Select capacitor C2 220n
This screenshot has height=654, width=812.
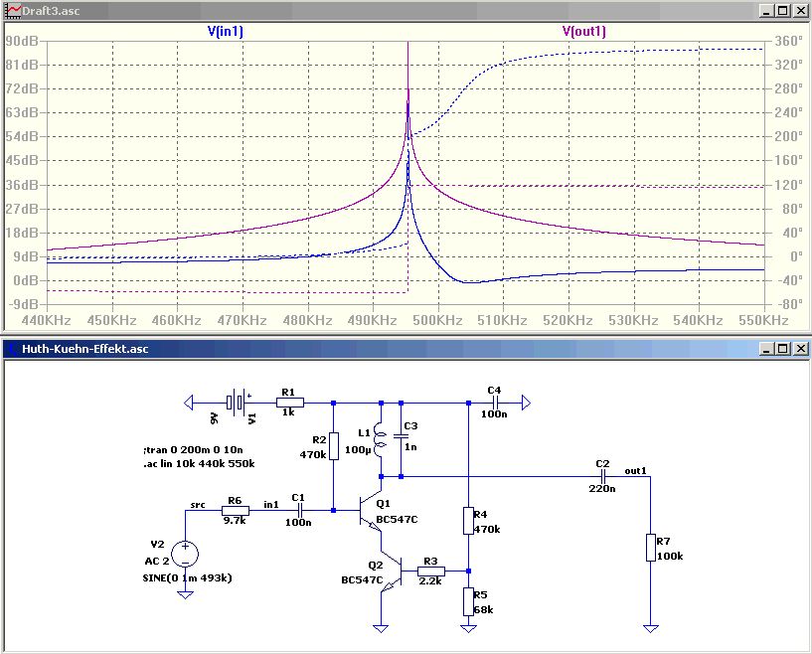click(602, 476)
